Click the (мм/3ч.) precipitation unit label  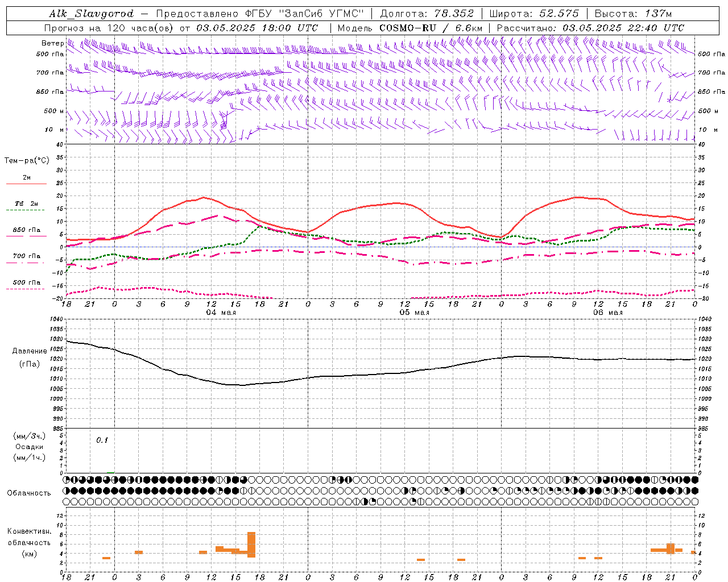tap(30, 436)
